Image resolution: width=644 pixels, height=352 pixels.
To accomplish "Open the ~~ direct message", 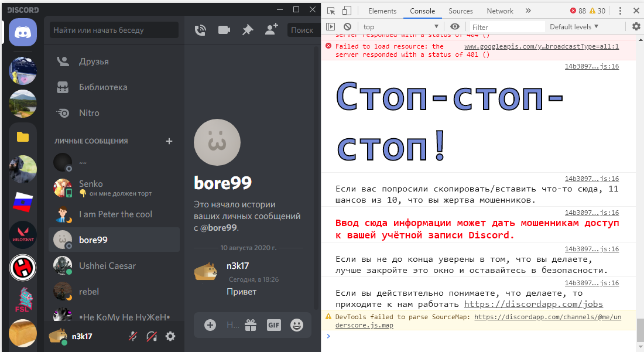I will (114, 163).
